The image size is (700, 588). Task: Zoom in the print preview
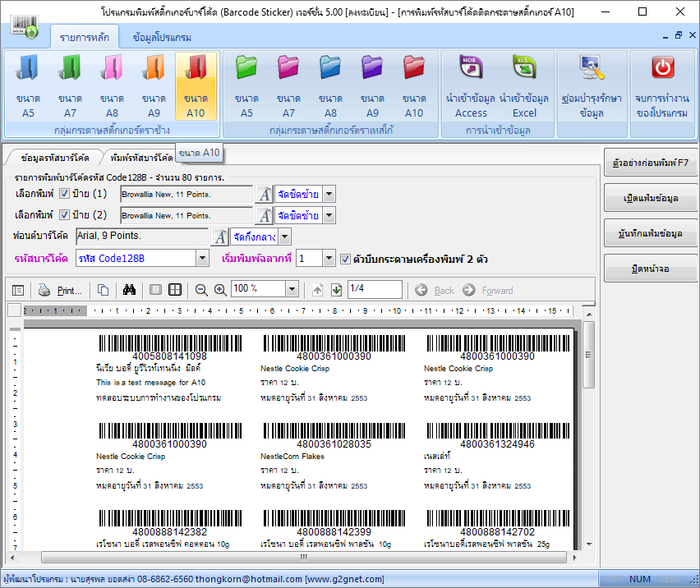(x=220, y=291)
